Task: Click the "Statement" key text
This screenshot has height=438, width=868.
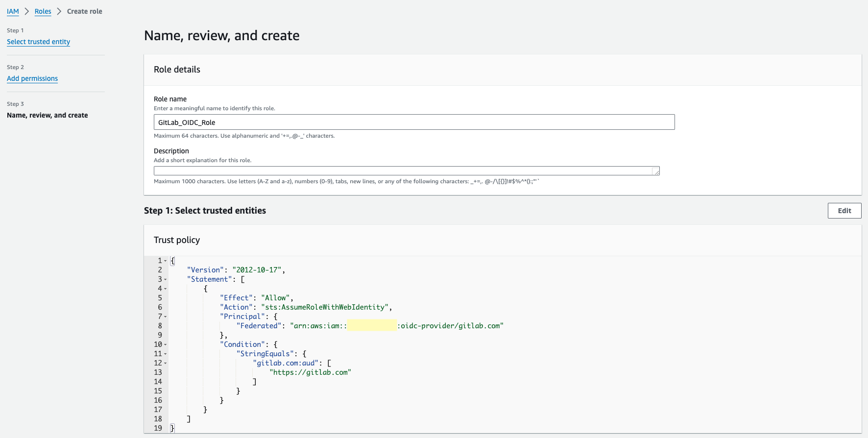Action: point(210,279)
